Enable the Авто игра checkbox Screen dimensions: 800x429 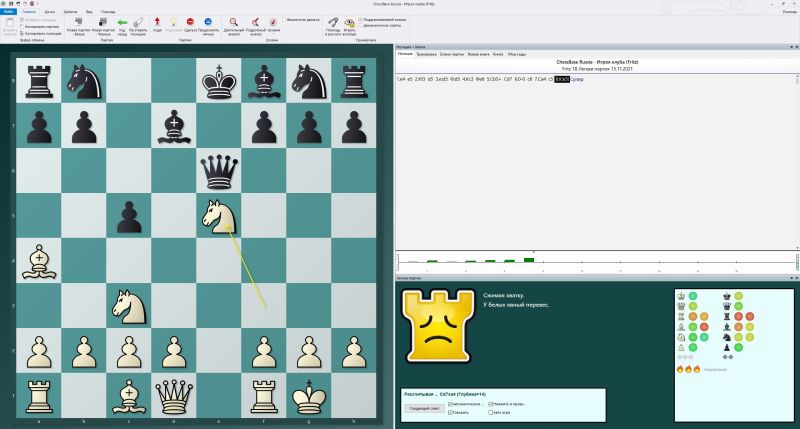pos(490,412)
